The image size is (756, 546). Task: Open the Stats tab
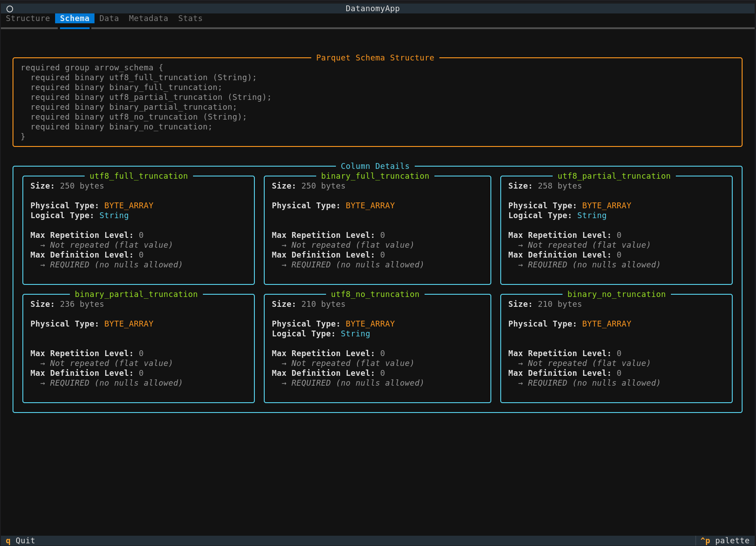(x=190, y=18)
